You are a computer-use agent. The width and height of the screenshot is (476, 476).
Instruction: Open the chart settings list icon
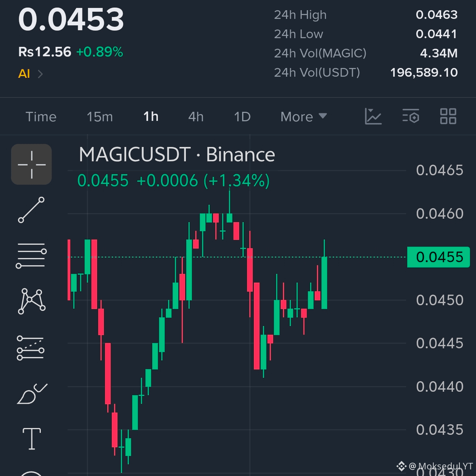(x=411, y=116)
